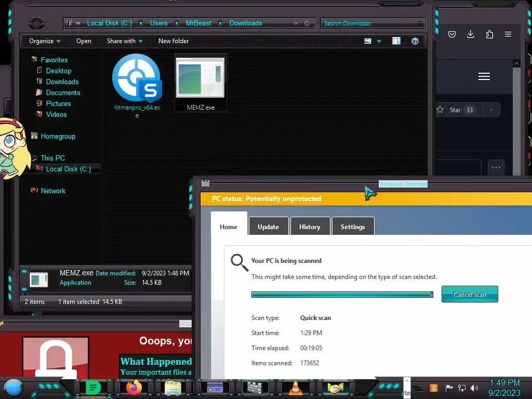Go to MrBeast breadcrumb segment
Screen dimensions: 532x399
coord(198,23)
